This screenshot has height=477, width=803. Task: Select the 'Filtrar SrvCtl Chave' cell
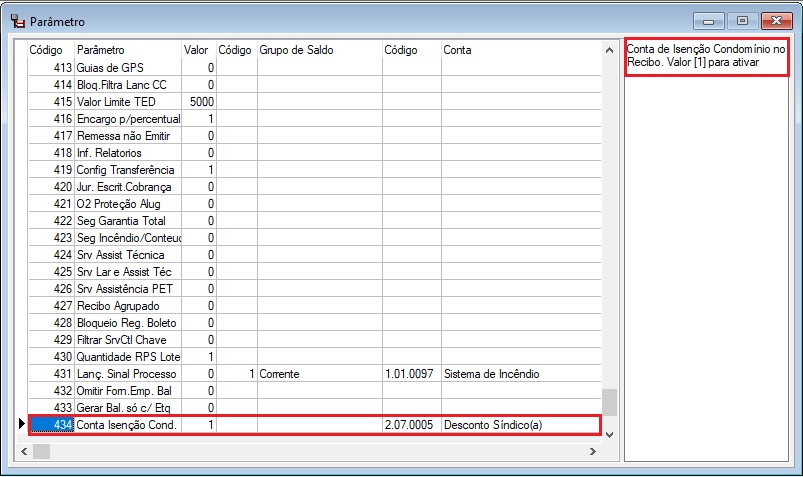(128, 340)
